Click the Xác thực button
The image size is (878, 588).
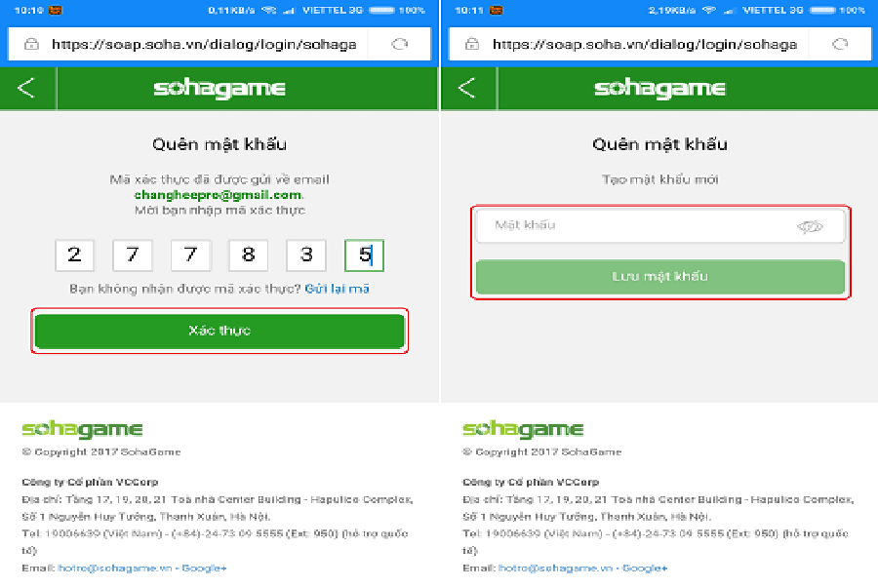[x=219, y=331]
